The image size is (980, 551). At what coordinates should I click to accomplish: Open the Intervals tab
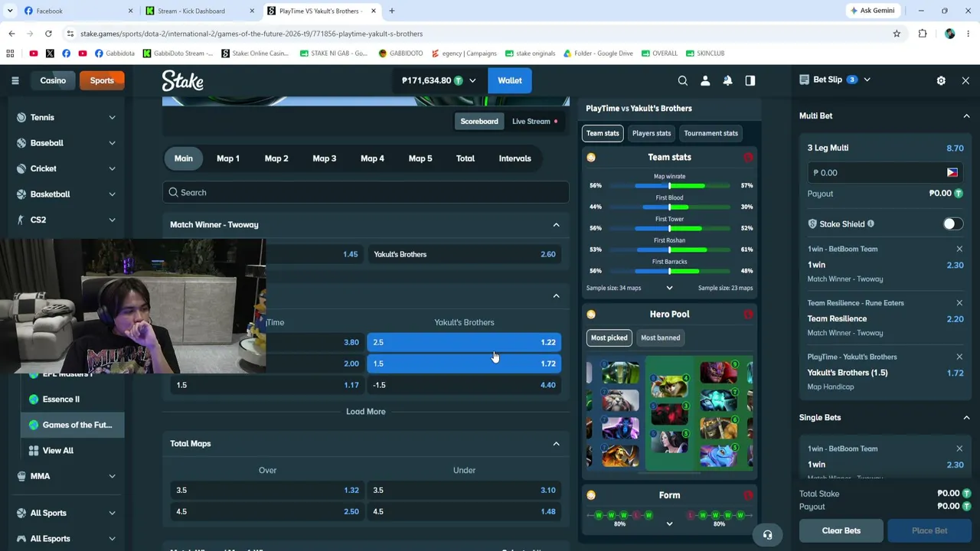514,158
